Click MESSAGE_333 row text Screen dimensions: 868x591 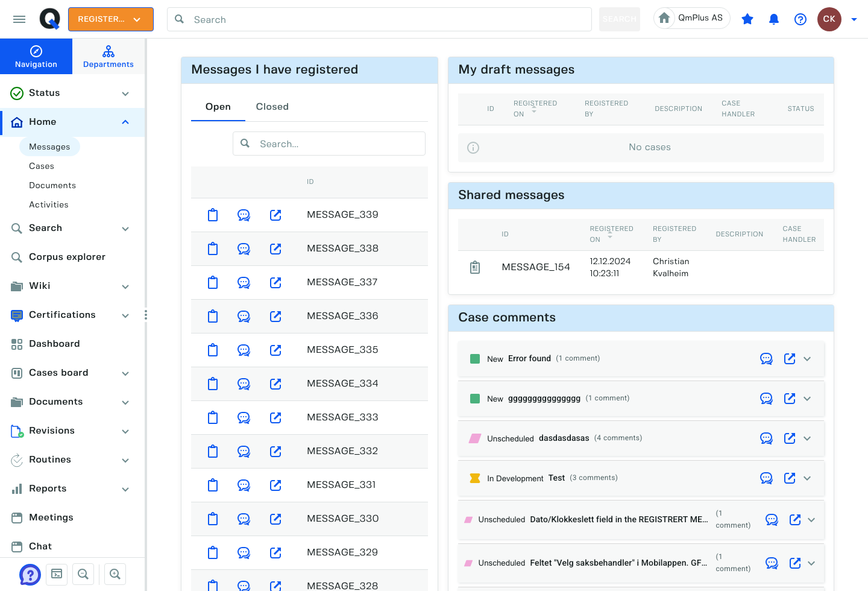coord(342,417)
